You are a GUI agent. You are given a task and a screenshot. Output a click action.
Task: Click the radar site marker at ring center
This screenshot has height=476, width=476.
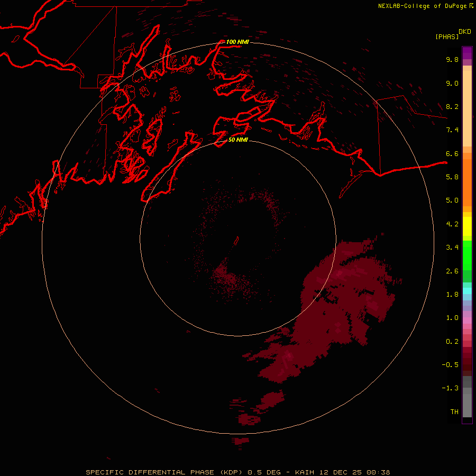236,240
